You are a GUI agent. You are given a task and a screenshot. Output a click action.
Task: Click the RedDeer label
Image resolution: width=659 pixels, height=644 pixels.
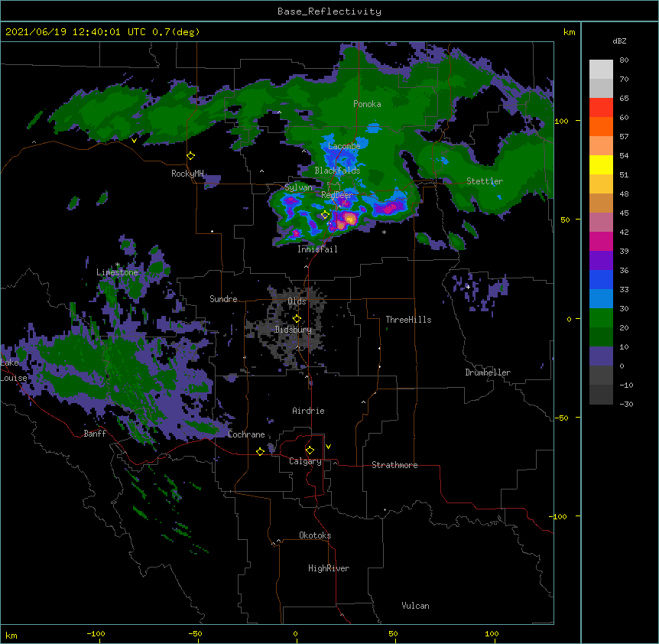pos(337,195)
